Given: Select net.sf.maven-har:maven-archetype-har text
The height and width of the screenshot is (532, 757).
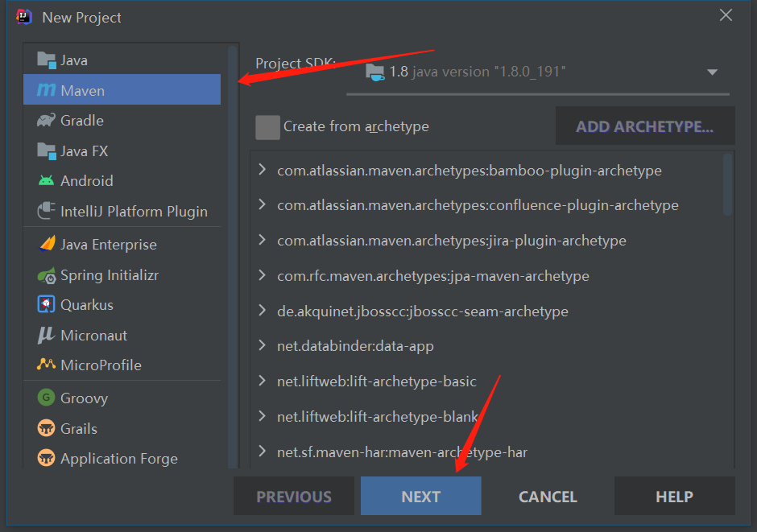Looking at the screenshot, I should click(x=402, y=452).
